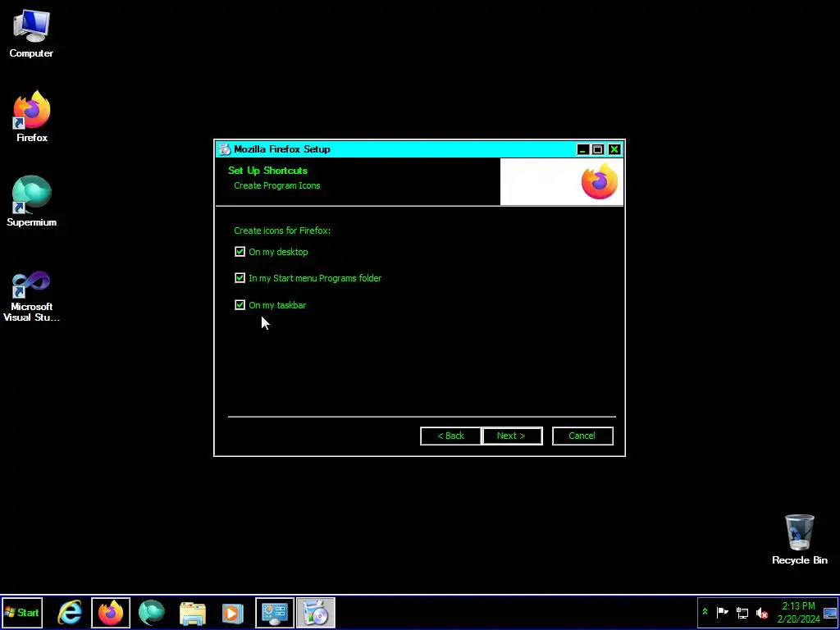Image resolution: width=840 pixels, height=630 pixels.
Task: Select the Microsoft Visual Studio shortcut
Action: coord(32,296)
